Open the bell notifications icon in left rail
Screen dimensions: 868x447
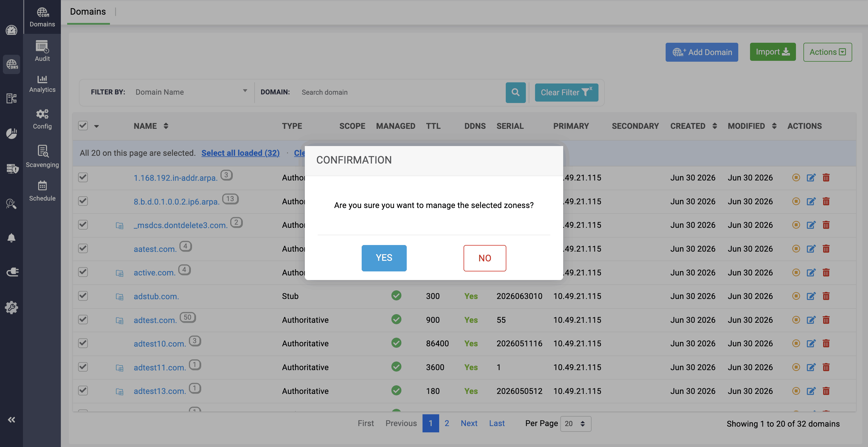pos(11,238)
